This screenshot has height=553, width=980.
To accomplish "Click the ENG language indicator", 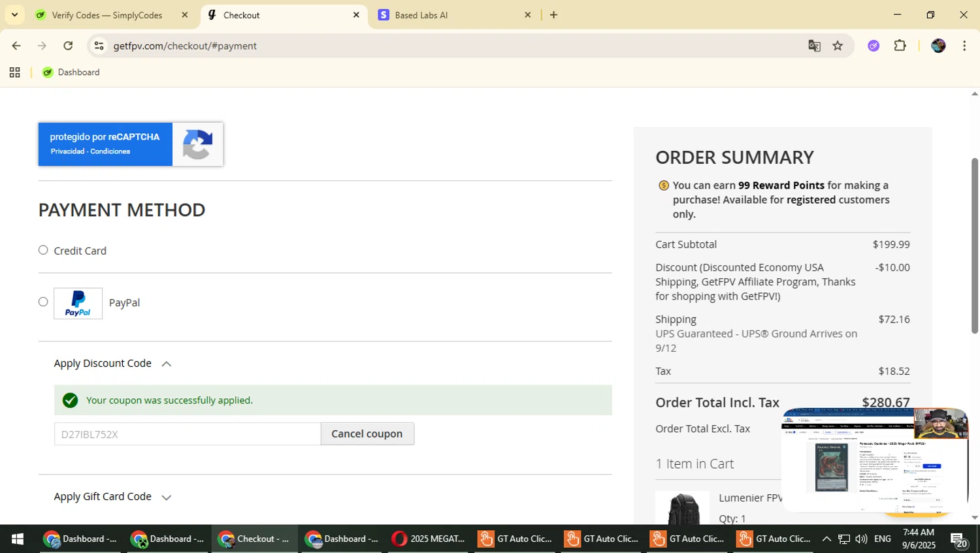I will pos(883,539).
